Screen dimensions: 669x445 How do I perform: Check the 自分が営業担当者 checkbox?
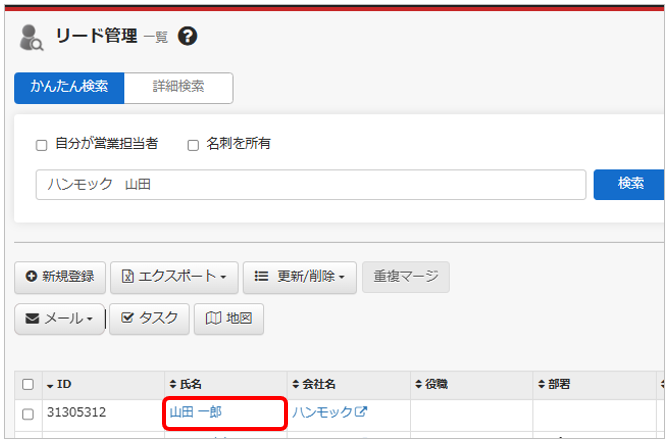(41, 145)
